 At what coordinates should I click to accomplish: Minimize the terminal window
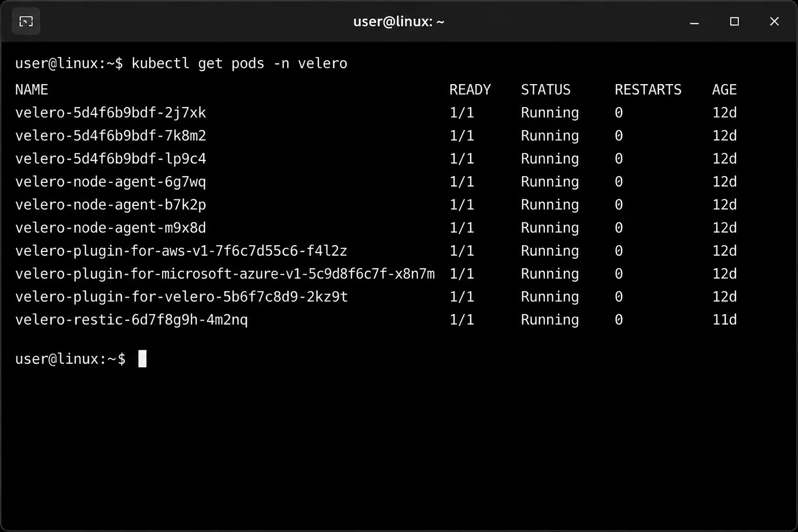click(x=694, y=22)
